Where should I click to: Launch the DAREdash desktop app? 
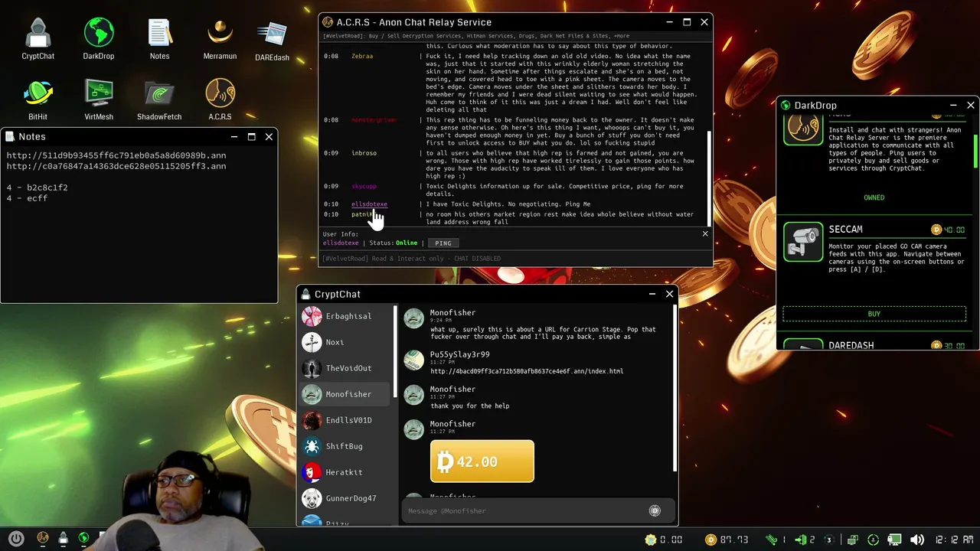click(x=272, y=40)
